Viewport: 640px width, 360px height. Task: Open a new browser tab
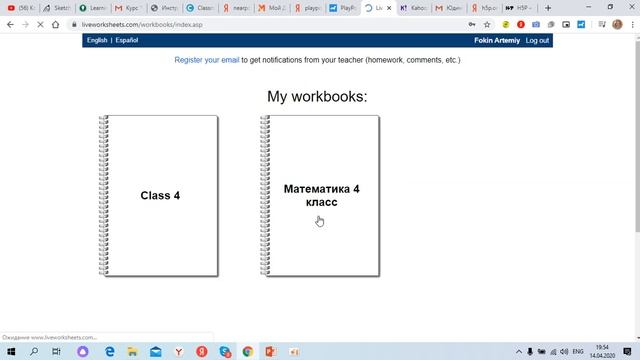pos(548,8)
